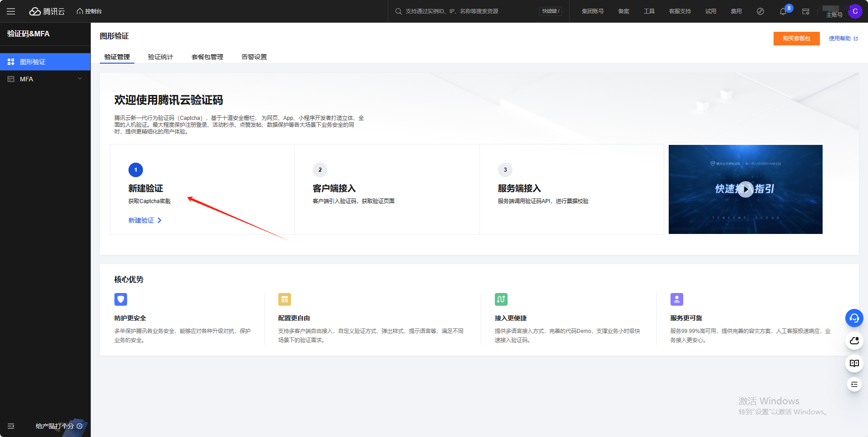
Task: Open 使用帮助 link
Action: [843, 39]
